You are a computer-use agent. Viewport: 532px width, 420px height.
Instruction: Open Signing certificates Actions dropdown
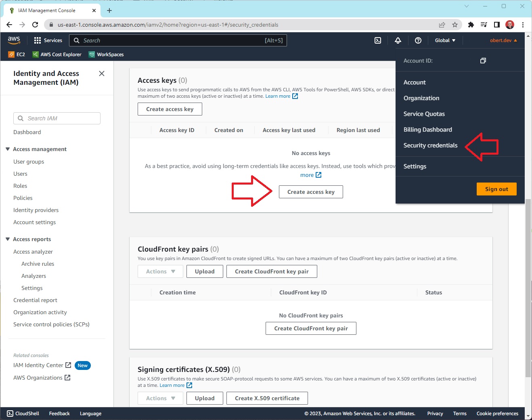pyautogui.click(x=160, y=398)
